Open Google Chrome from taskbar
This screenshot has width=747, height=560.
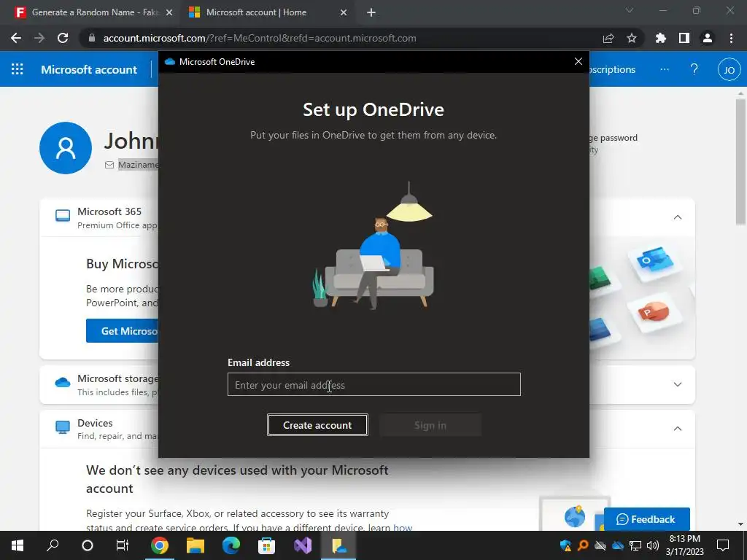tap(160, 545)
